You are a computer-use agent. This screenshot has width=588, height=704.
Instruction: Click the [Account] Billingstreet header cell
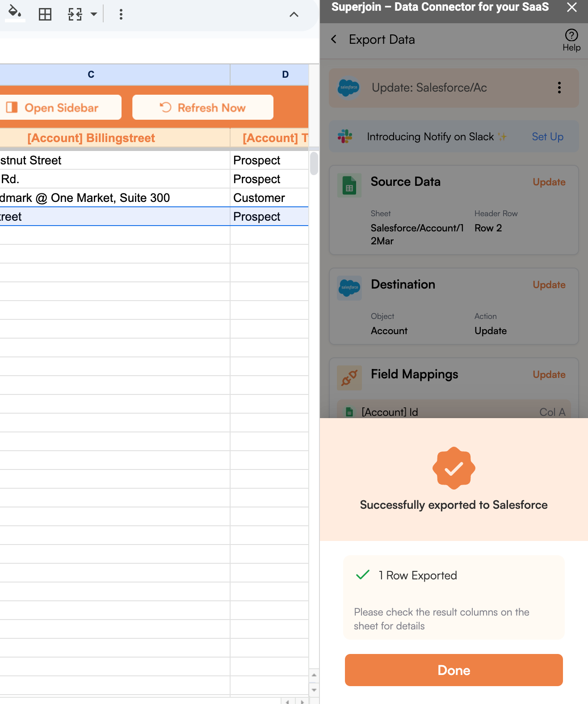[x=115, y=138]
